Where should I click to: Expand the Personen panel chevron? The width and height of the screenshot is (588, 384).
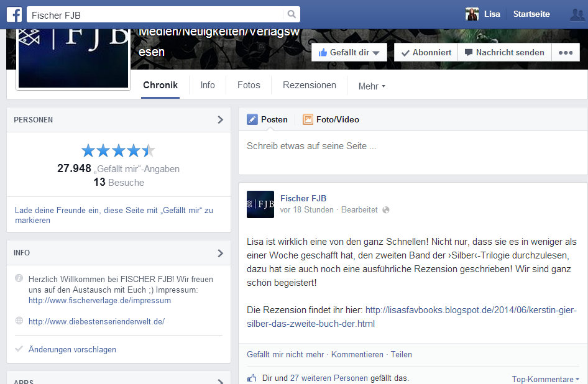pos(220,120)
